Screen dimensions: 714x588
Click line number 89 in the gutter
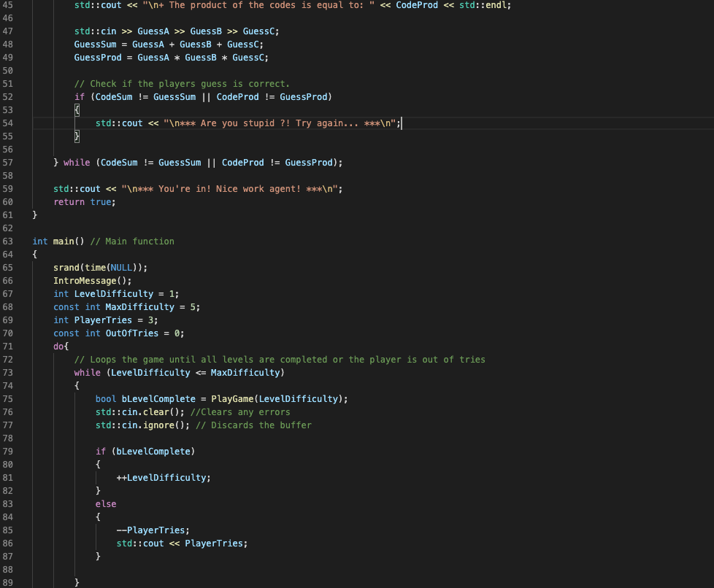coord(8,583)
